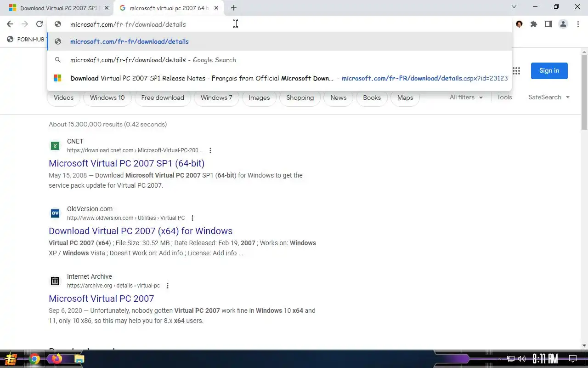
Task: Open the Extensions puzzle icon
Action: 534,24
